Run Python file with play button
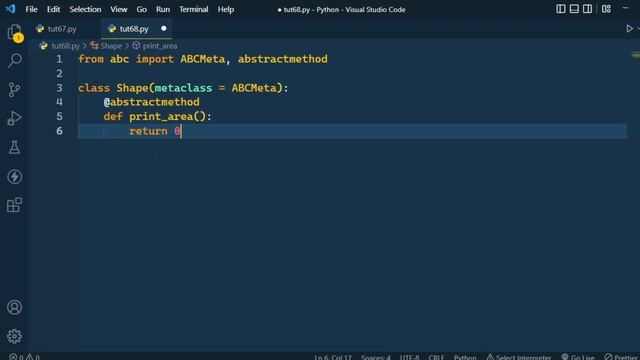The width and height of the screenshot is (640, 360). (629, 29)
